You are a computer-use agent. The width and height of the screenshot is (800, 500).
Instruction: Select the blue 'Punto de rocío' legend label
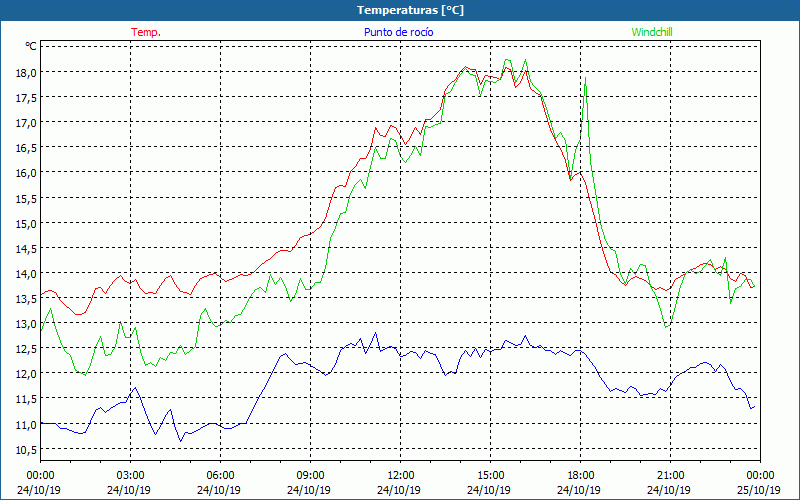click(398, 32)
